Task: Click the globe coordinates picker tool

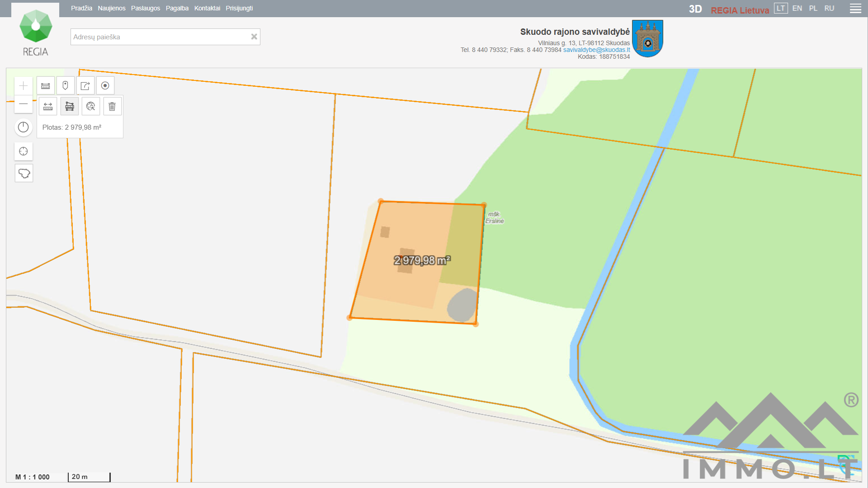Action: pyautogui.click(x=91, y=107)
